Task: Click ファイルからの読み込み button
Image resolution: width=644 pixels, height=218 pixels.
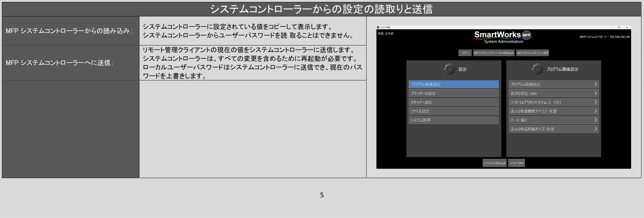Action: [x=495, y=163]
